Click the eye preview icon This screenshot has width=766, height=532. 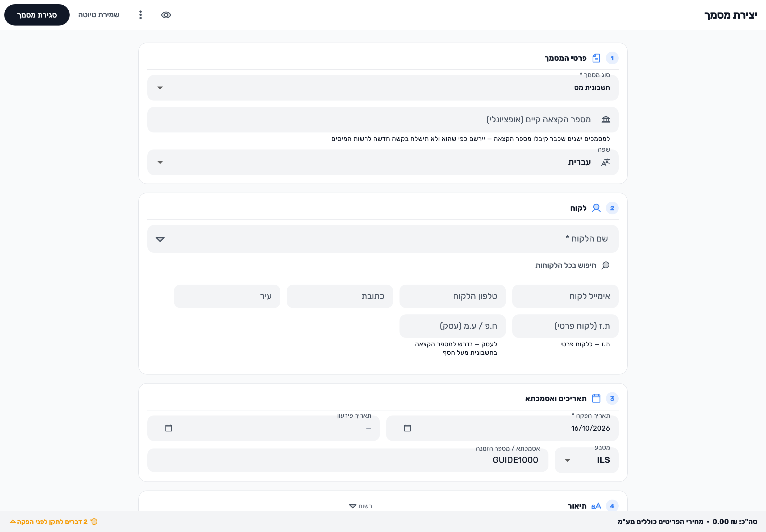pos(166,15)
